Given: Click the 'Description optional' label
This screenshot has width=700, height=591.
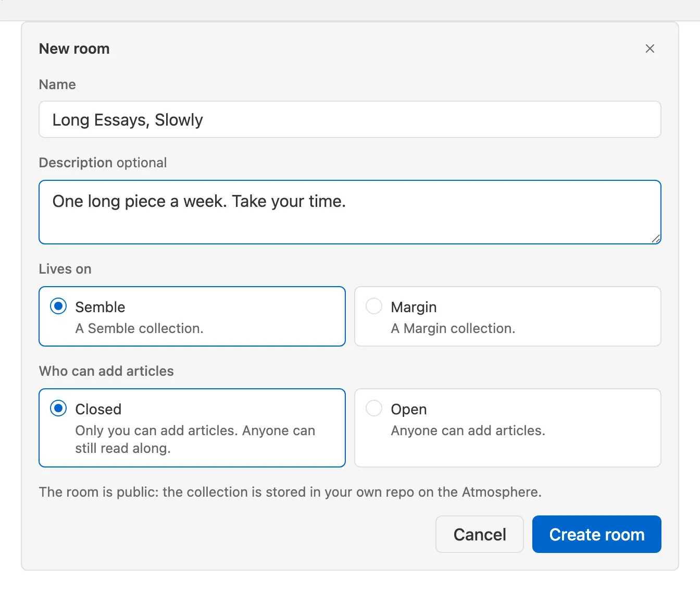Looking at the screenshot, I should pos(103,163).
